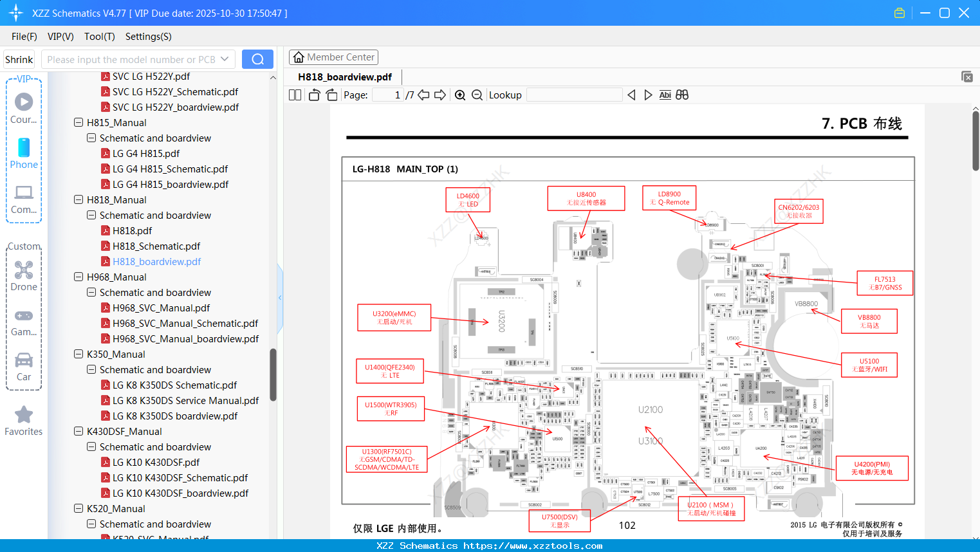Screen dimensions: 980x552
Task: Collapse Schematic and boardview under H968_Manual
Action: tap(91, 293)
